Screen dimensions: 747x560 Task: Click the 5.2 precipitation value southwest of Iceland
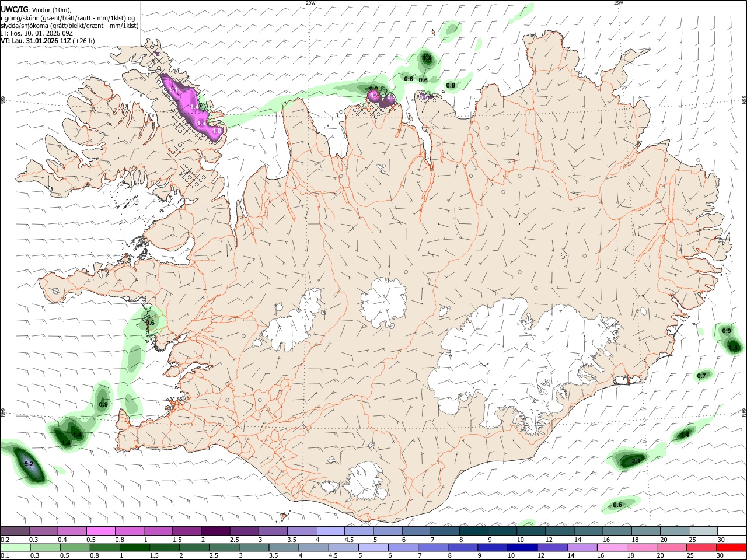click(x=29, y=464)
